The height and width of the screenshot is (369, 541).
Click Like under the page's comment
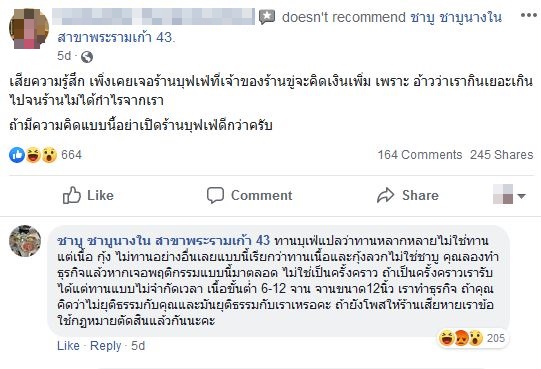pos(68,346)
